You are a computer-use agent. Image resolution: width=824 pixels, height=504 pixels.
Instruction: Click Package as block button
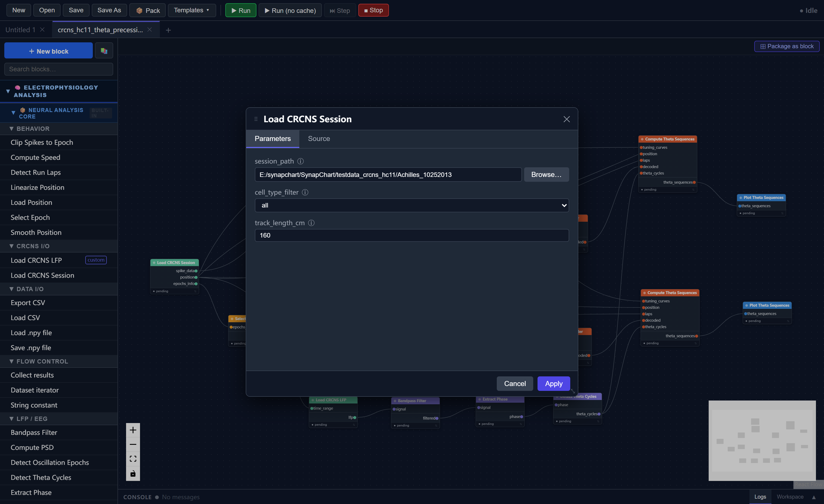tap(786, 46)
